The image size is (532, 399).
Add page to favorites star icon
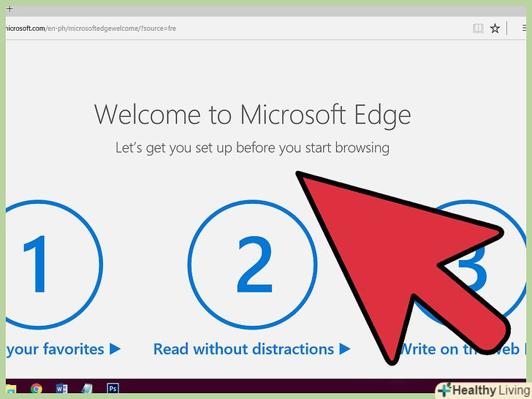tap(495, 28)
